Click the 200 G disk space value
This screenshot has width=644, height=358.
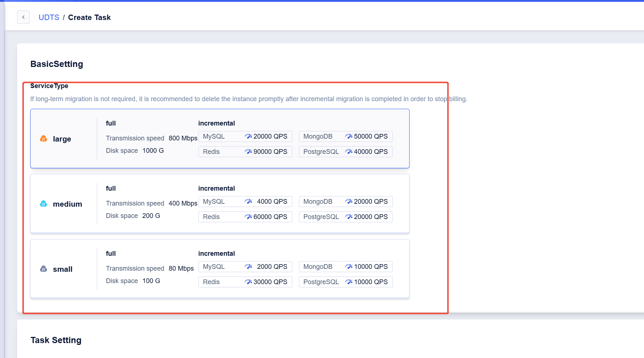click(x=151, y=216)
